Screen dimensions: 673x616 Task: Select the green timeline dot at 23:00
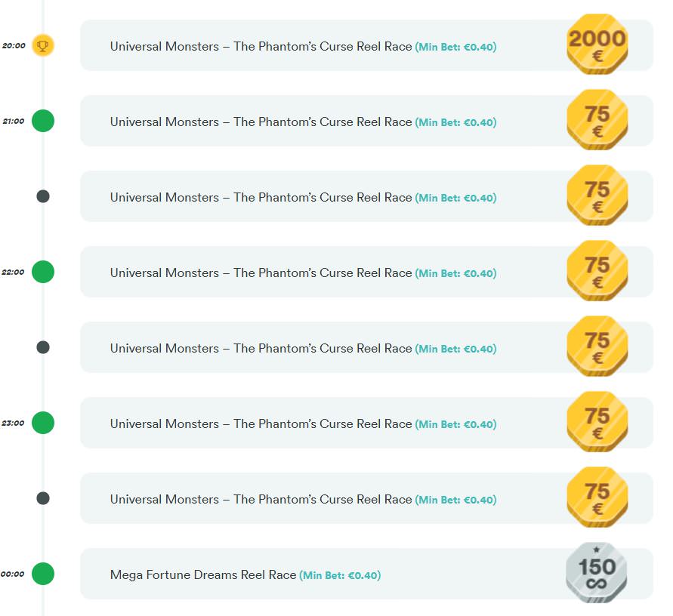coord(43,423)
